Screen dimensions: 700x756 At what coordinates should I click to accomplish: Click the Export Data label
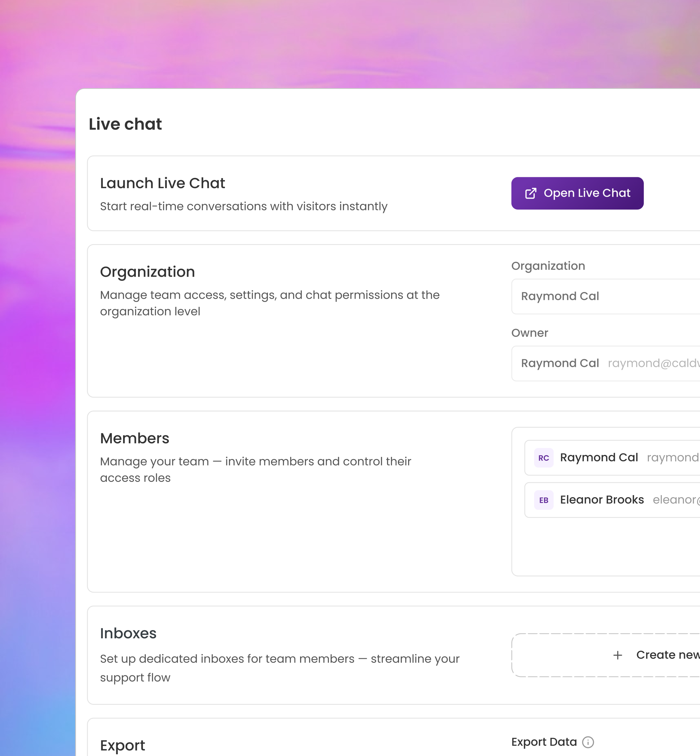point(543,742)
